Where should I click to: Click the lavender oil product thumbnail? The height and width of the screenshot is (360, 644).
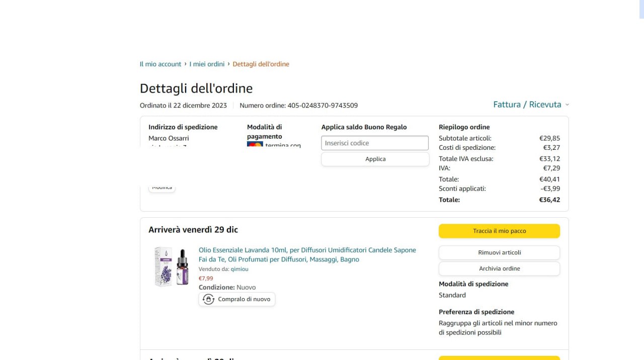(x=172, y=267)
